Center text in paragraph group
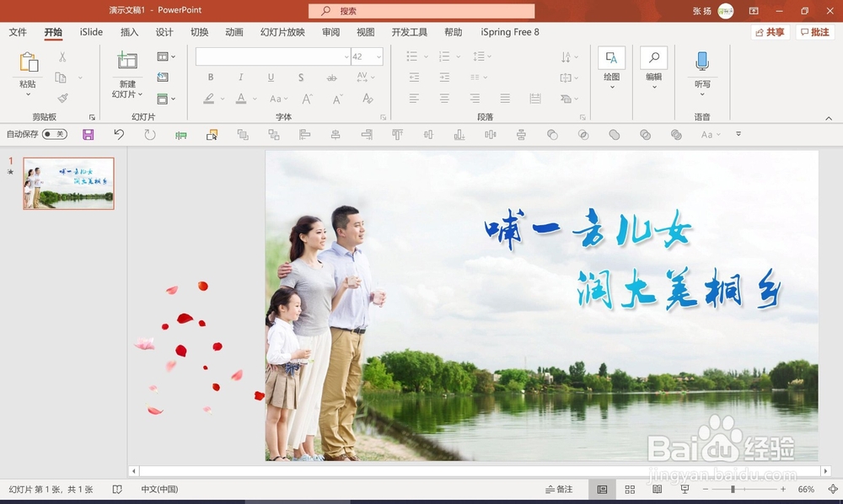The width and height of the screenshot is (843, 504). 444,99
